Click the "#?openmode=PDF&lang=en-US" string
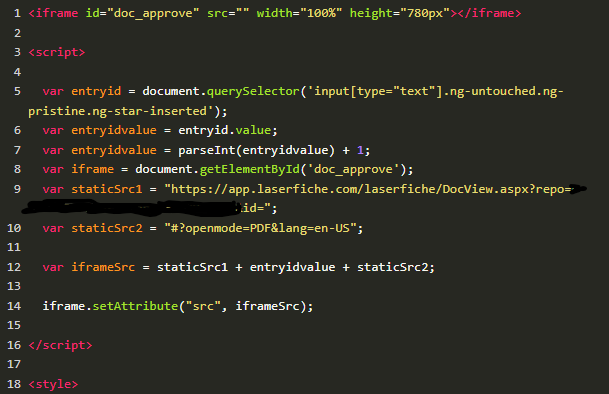The width and height of the screenshot is (609, 394). pyautogui.click(x=260, y=228)
